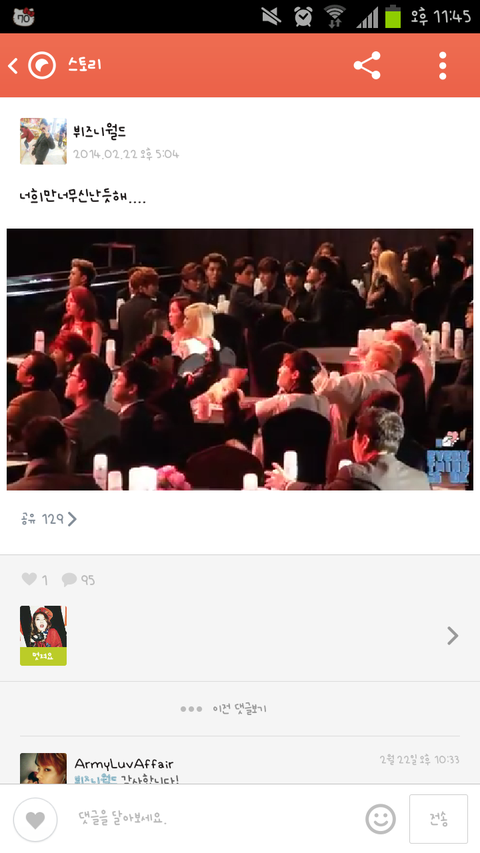Tap the share icon in the top bar
The height and width of the screenshot is (853, 480).
tap(367, 66)
